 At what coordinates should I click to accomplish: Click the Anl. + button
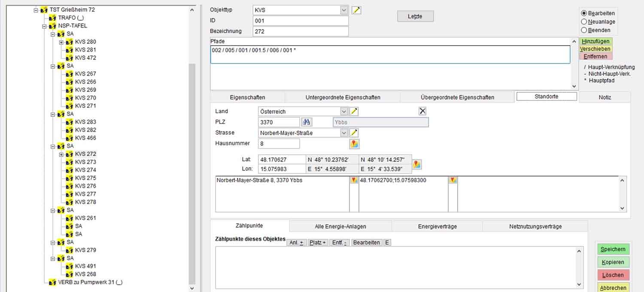296,243
